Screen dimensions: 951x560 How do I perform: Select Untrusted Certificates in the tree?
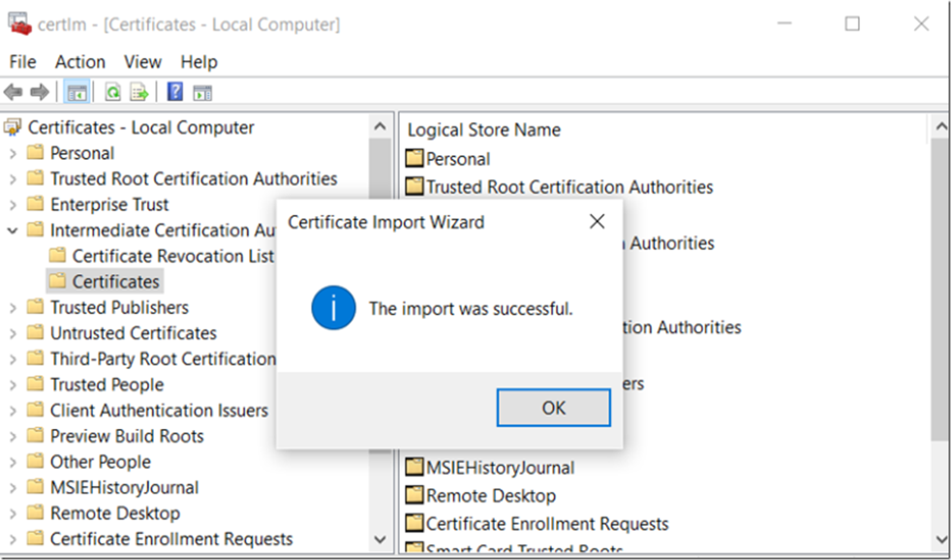coord(133,333)
